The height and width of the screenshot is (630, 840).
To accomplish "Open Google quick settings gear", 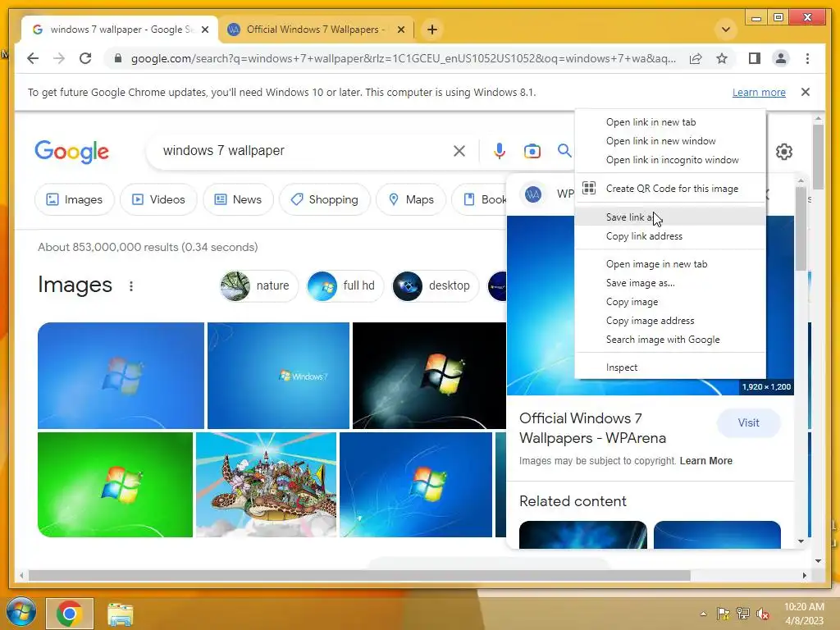I will click(783, 152).
